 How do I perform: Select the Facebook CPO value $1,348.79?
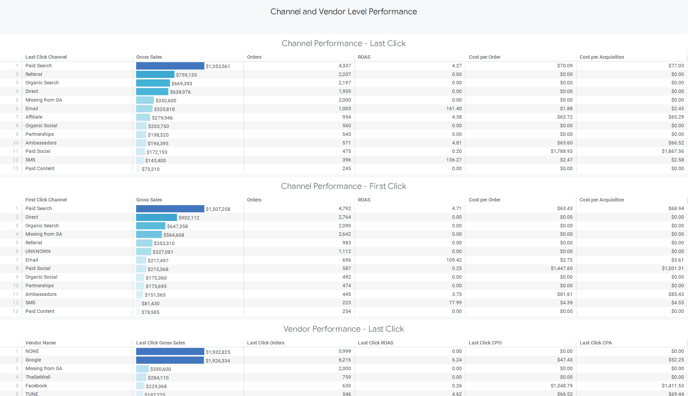click(x=562, y=386)
